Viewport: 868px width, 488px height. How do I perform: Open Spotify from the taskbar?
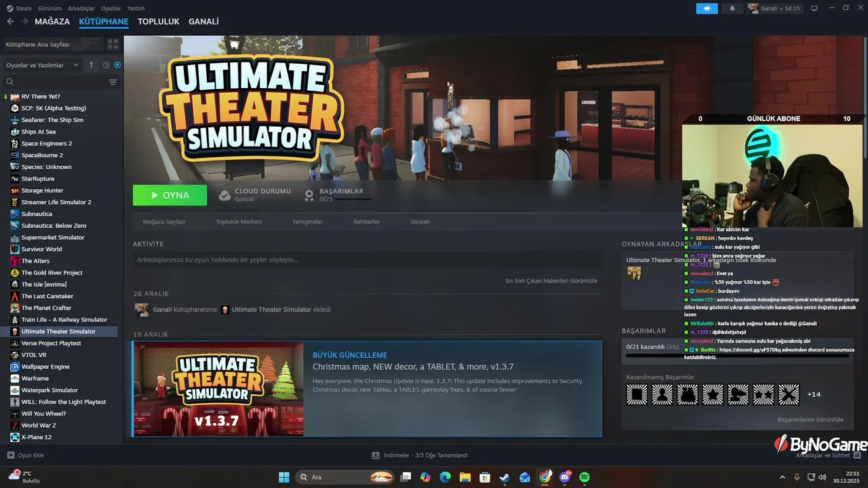[x=585, y=477]
